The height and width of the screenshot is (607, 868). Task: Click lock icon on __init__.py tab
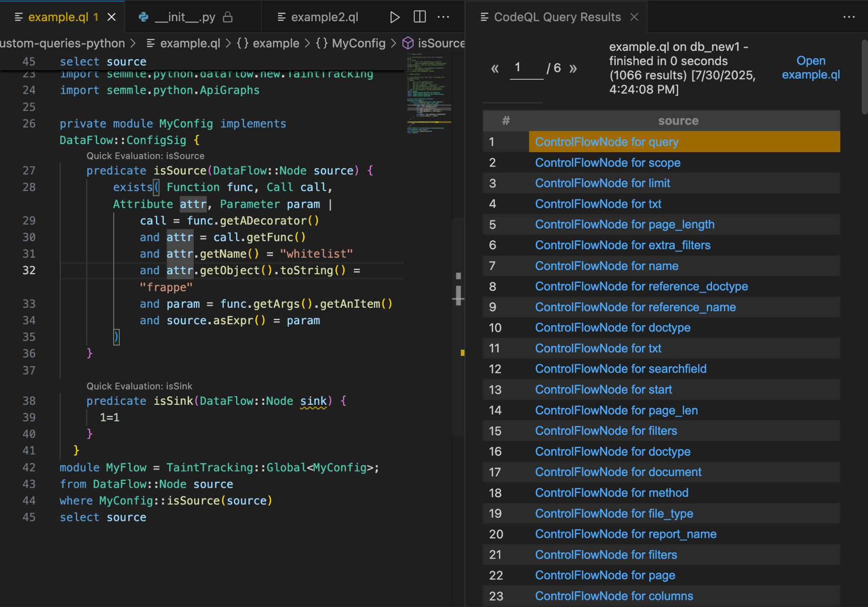pos(228,17)
